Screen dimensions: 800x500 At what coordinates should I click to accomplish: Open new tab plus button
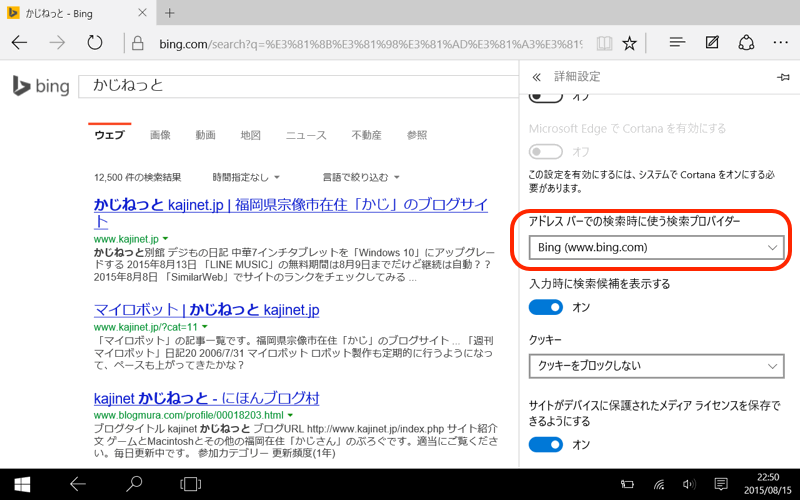170,13
